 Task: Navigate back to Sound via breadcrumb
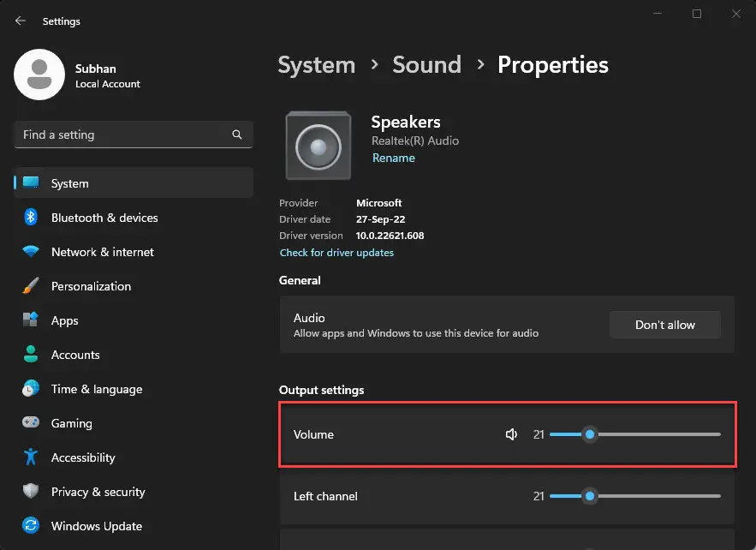[426, 64]
